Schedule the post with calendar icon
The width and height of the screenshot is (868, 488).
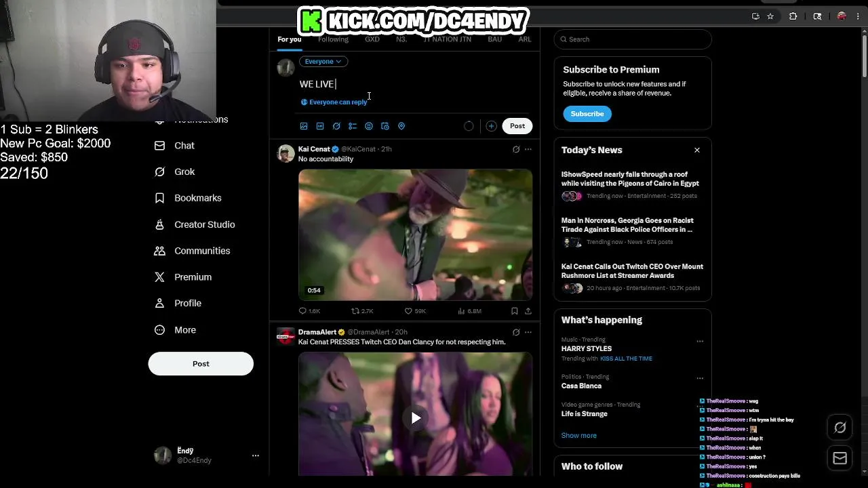click(385, 126)
